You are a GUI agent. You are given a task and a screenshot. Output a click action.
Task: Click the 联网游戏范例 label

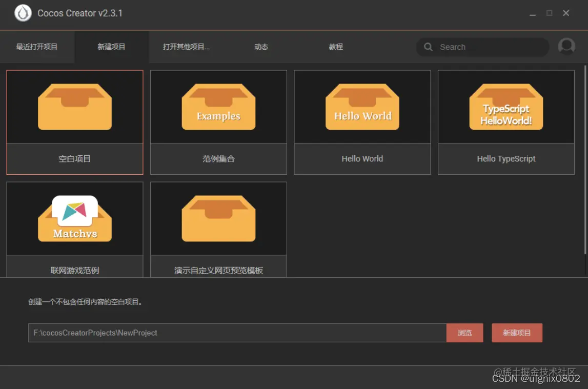(75, 271)
